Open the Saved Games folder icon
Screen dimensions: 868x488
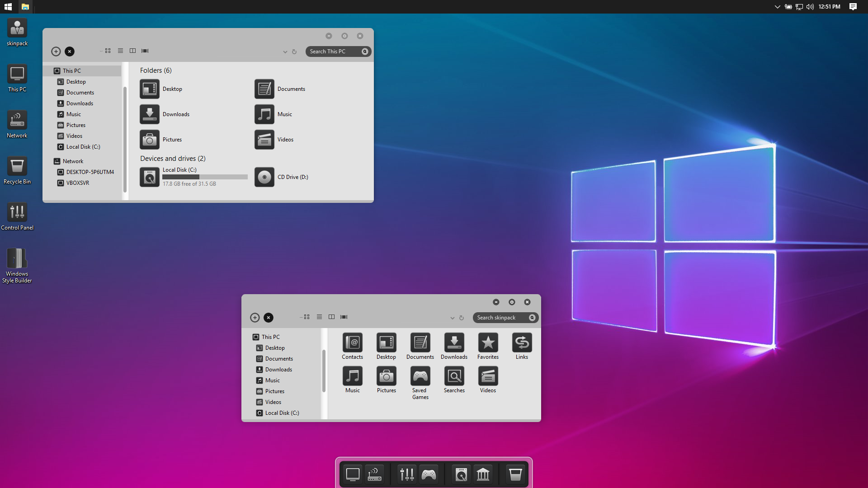click(420, 376)
